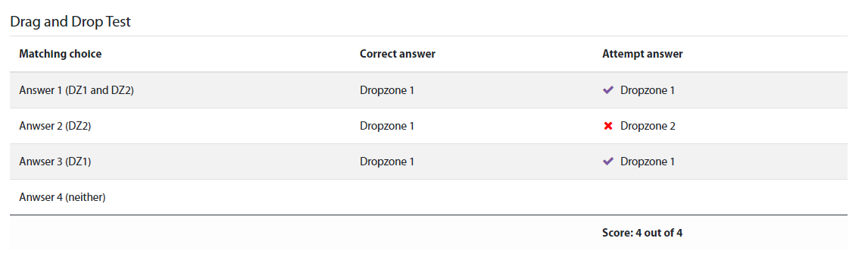Click attempt answer Dropzone 2 text
This screenshot has height=273, width=868.
(x=648, y=126)
